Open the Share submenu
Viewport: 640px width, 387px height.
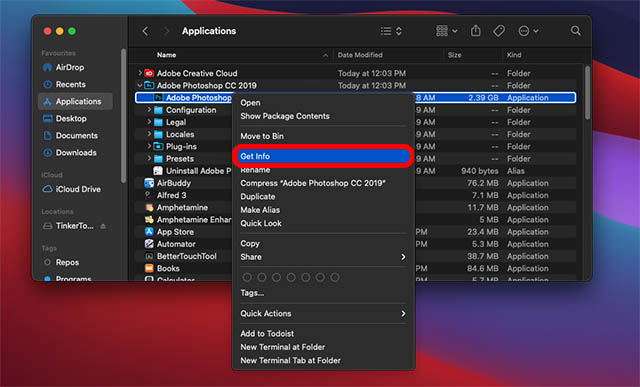tap(323, 257)
